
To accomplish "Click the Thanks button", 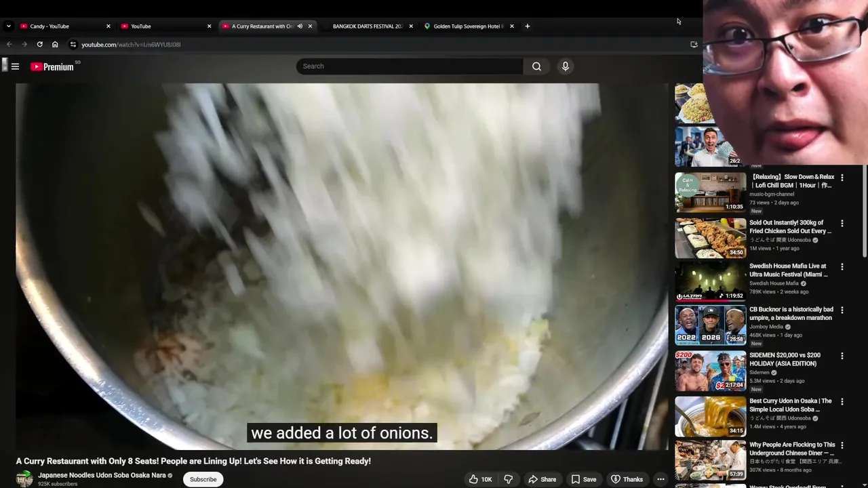I will tap(627, 479).
